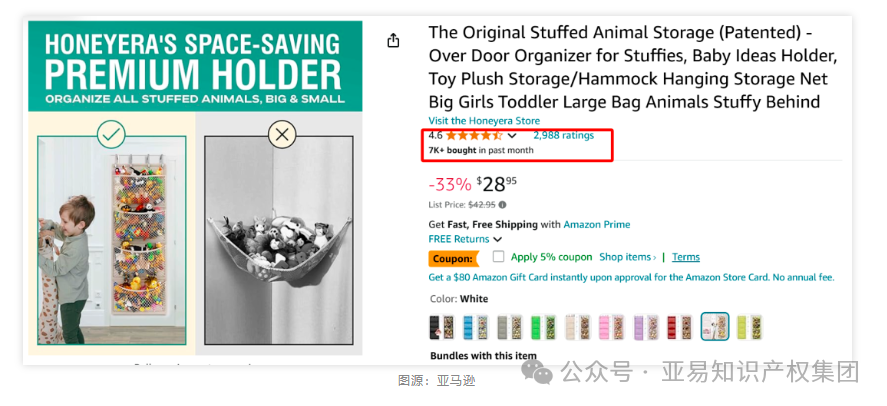Open the main product image
Viewport: 887px width, 406px height.
[x=195, y=188]
